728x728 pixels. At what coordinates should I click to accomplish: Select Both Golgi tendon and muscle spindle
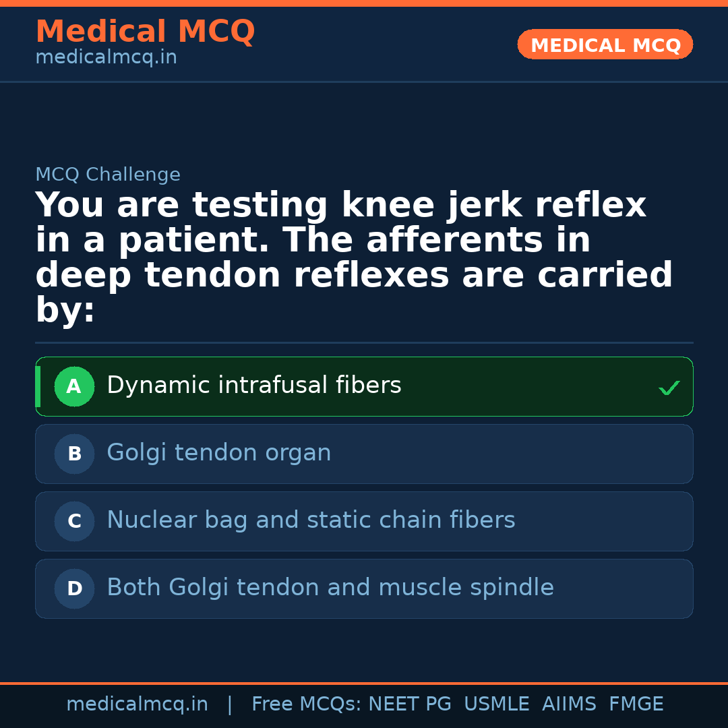[x=330, y=588]
